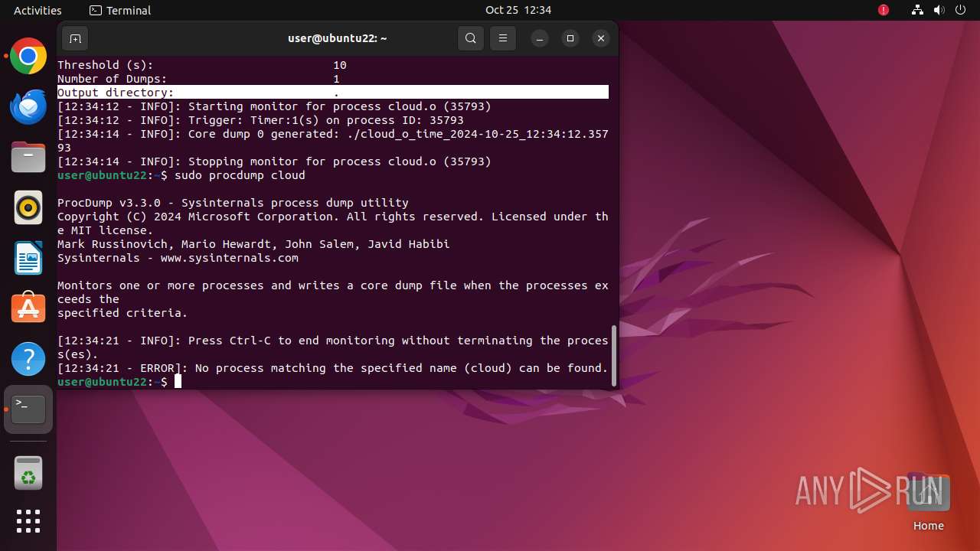
Task: Open the Home folder on desktop
Action: (928, 502)
